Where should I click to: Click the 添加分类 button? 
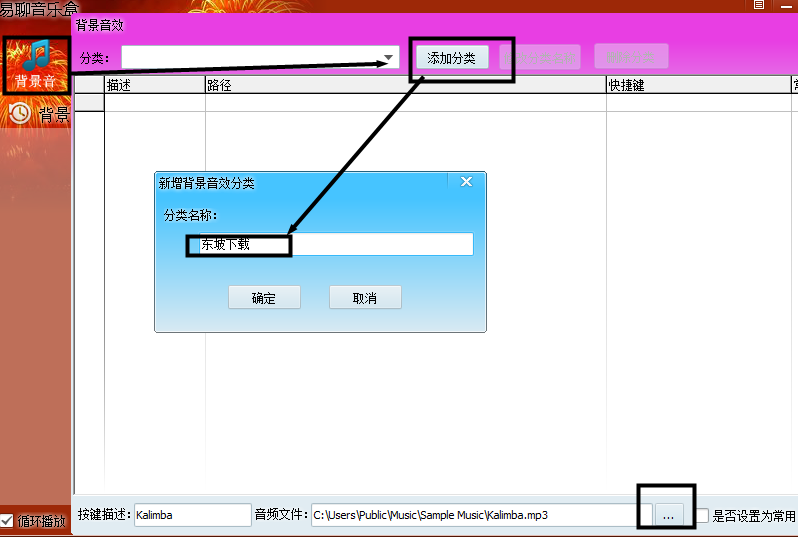click(x=452, y=58)
